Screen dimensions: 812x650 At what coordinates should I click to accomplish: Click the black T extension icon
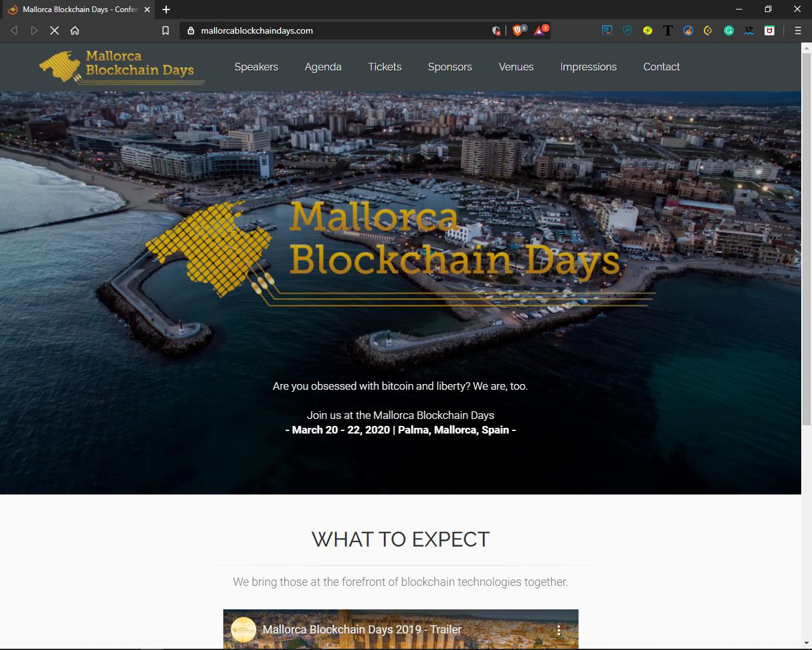pos(668,30)
